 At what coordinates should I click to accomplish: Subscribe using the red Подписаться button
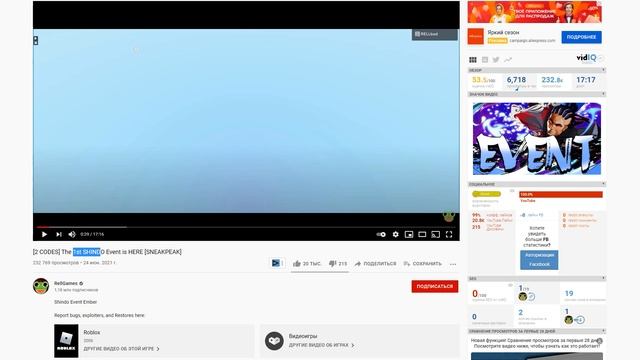435,286
